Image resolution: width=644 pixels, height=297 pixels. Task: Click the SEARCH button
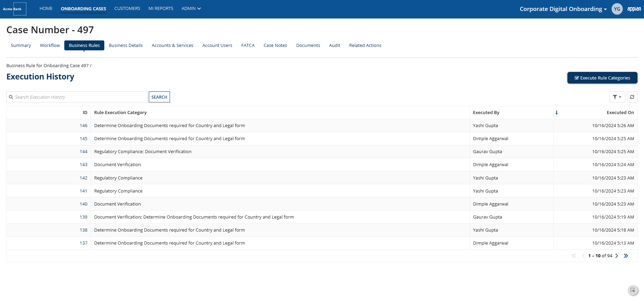coord(159,97)
